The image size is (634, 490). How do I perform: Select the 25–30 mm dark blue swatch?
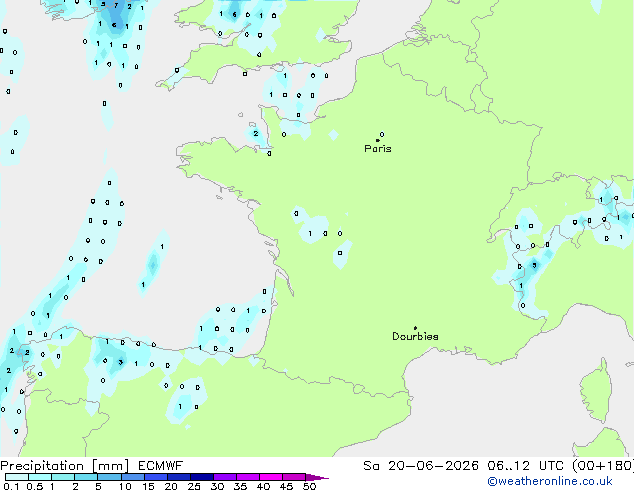coord(201,477)
